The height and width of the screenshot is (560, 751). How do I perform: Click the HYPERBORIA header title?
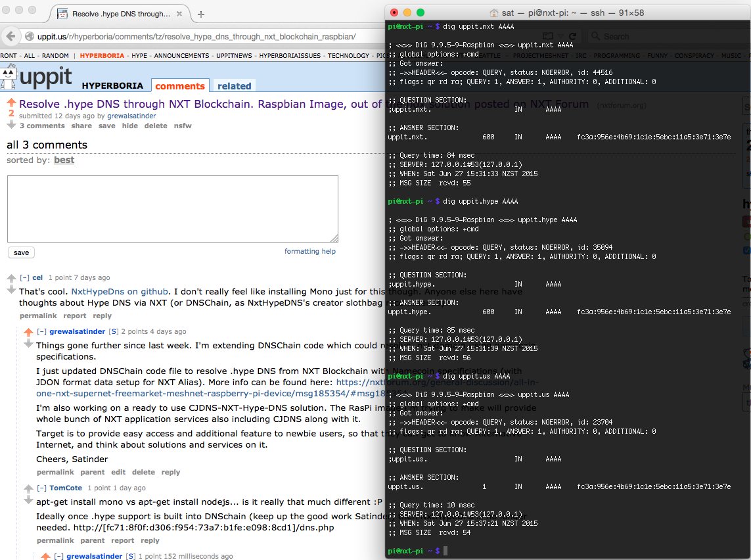[x=112, y=85]
